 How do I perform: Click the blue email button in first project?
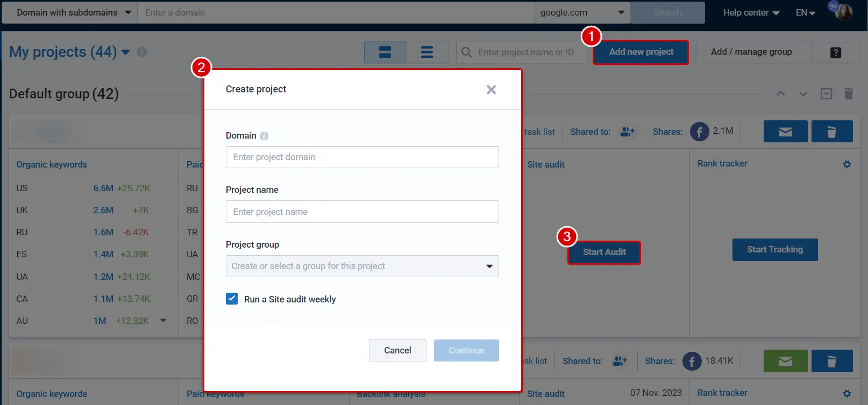(786, 132)
